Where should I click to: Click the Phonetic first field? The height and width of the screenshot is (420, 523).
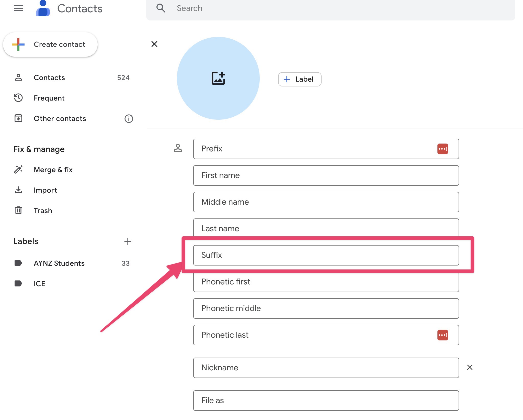click(326, 282)
